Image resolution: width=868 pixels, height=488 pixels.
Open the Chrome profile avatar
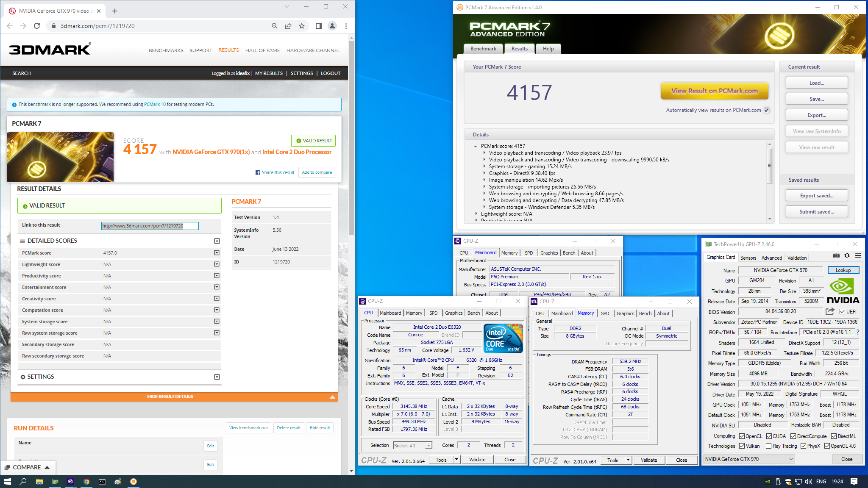332,26
